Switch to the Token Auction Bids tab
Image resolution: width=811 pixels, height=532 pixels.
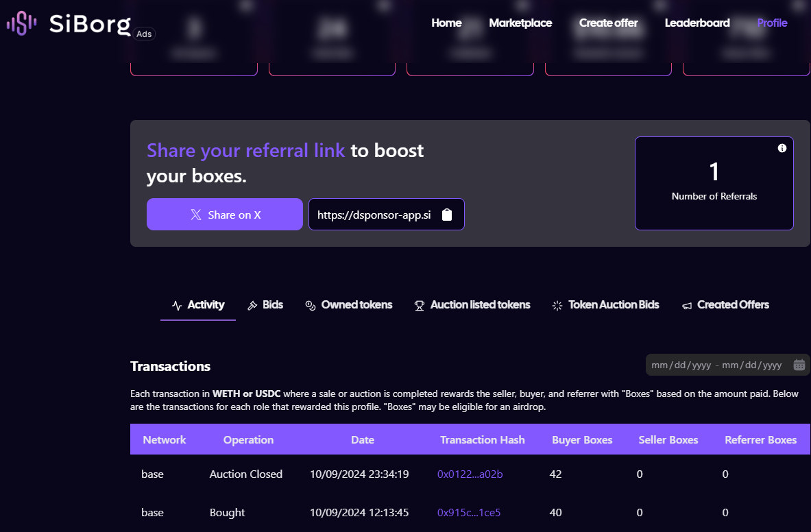click(613, 305)
